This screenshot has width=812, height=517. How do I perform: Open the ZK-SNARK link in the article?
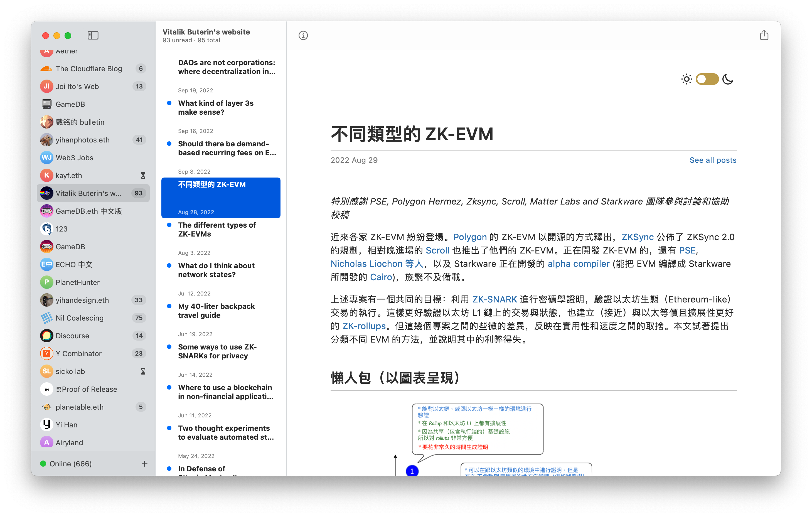(x=494, y=299)
